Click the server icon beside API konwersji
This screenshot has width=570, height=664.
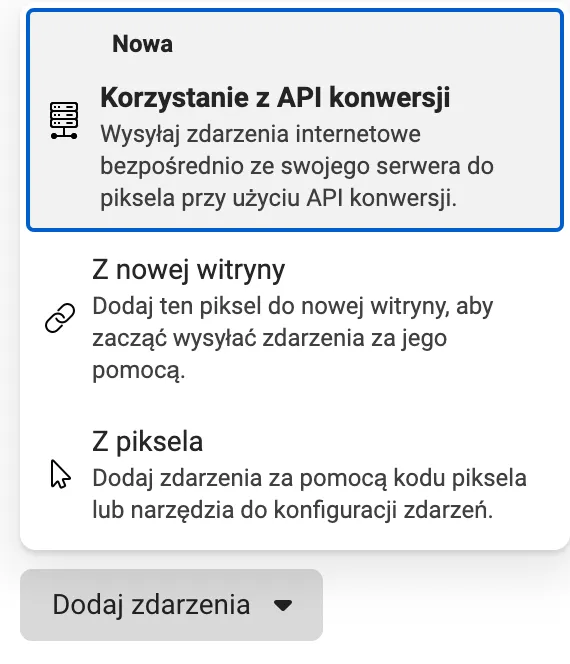tap(64, 121)
